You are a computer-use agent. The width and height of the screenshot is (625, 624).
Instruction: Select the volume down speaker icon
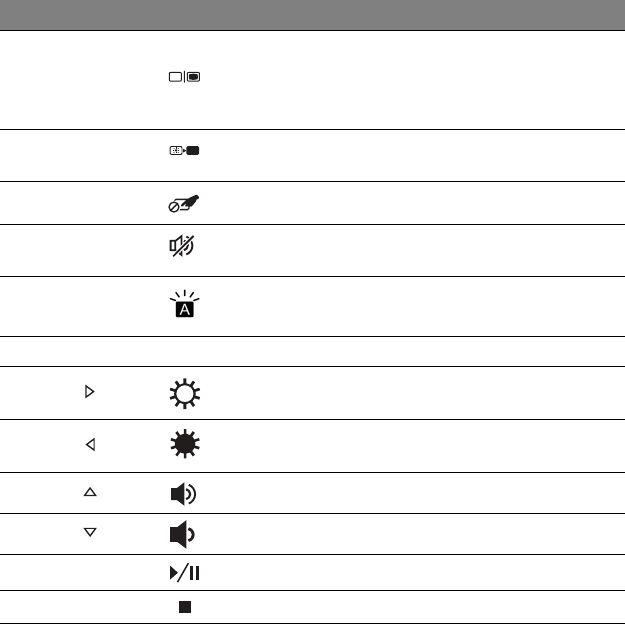182,534
